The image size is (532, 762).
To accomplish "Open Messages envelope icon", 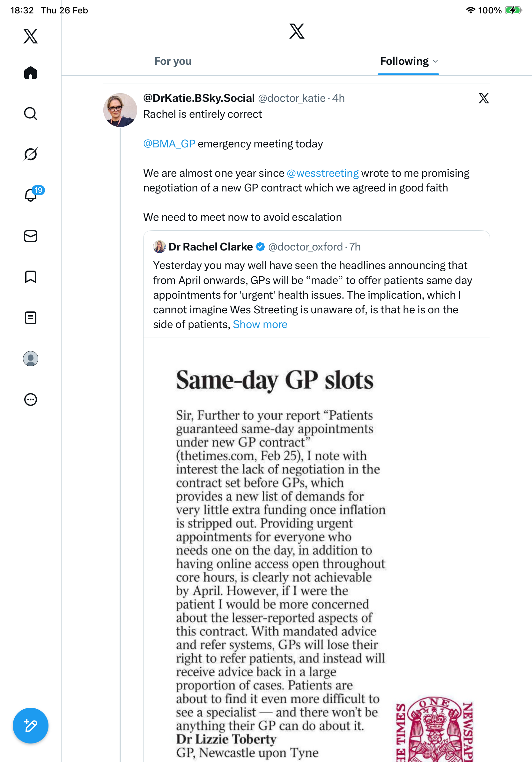I will (31, 236).
